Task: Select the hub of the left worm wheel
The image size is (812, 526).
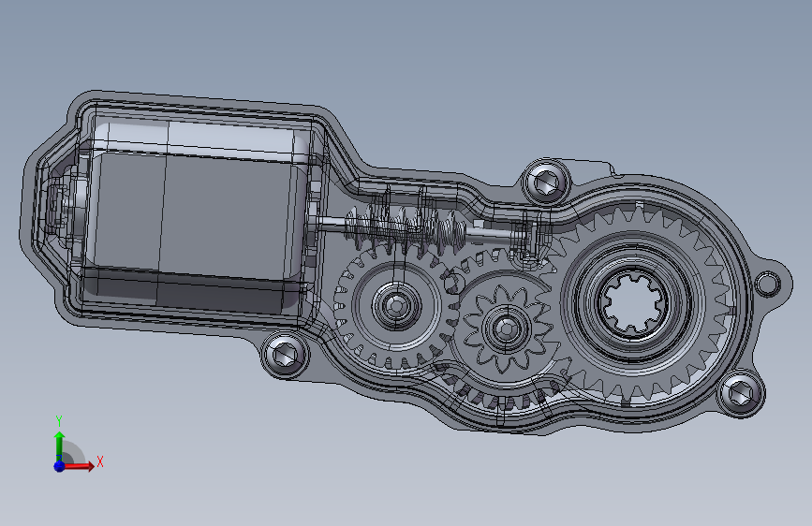Action: coord(395,305)
